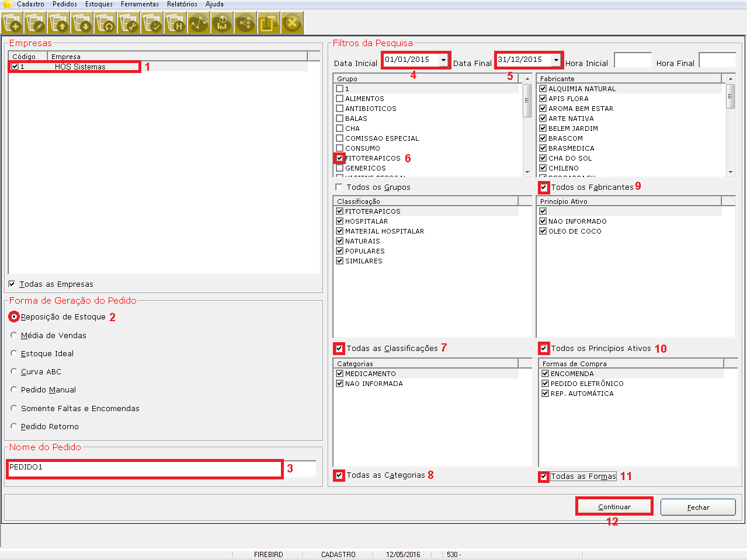The image size is (747, 560).
Task: Click Grupo list scroll down arrow
Action: (x=527, y=172)
